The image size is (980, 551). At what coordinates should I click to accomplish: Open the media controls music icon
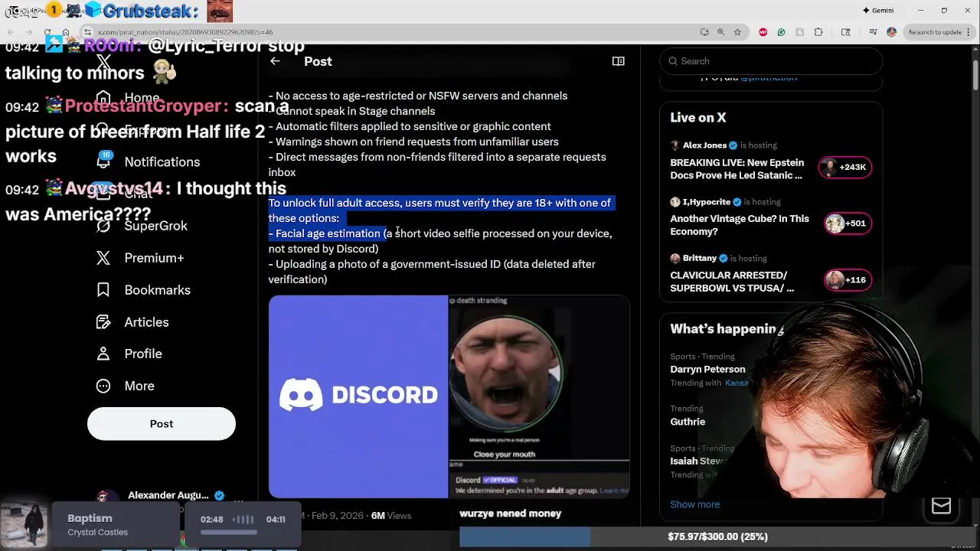tap(873, 32)
